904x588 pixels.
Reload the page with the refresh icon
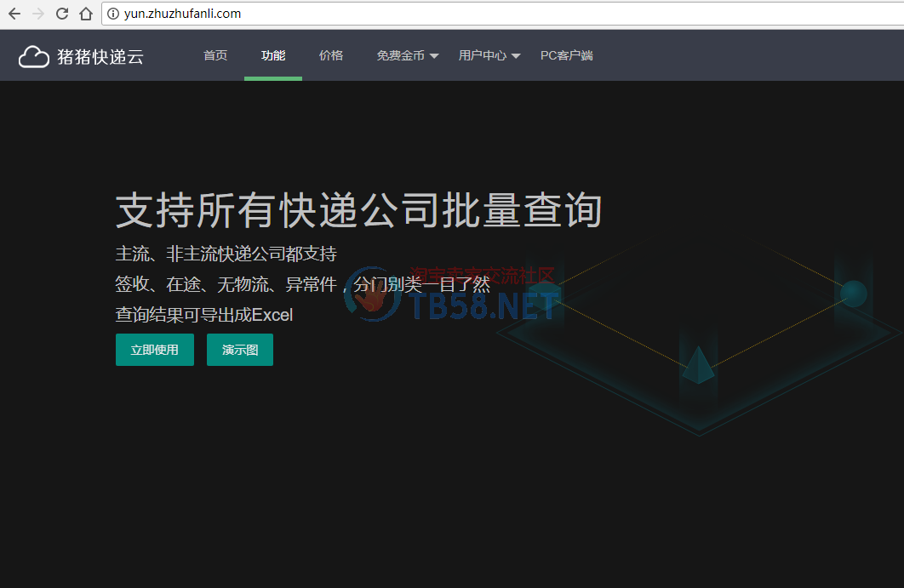click(x=62, y=14)
